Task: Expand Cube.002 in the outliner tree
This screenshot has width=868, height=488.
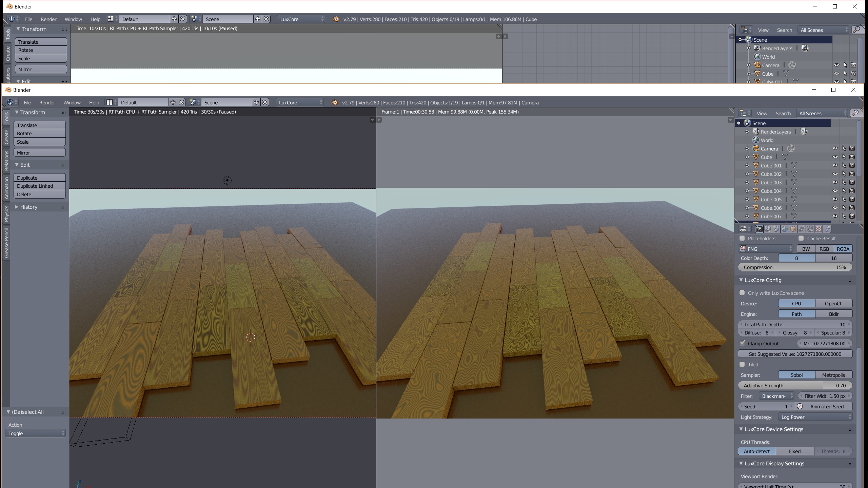Action: (747, 174)
